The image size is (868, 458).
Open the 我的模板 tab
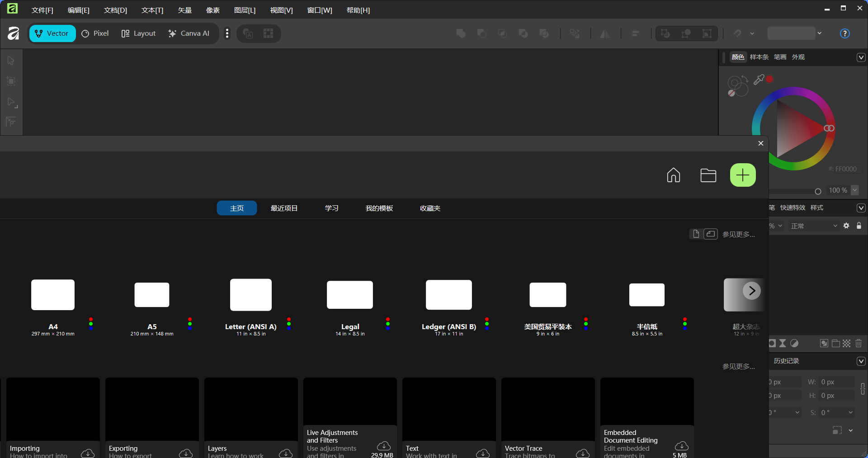coord(379,208)
